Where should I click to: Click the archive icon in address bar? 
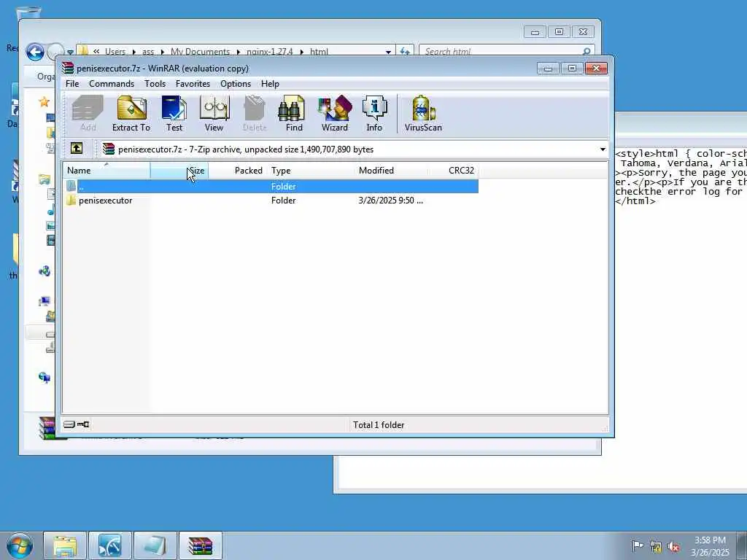pyautogui.click(x=109, y=149)
